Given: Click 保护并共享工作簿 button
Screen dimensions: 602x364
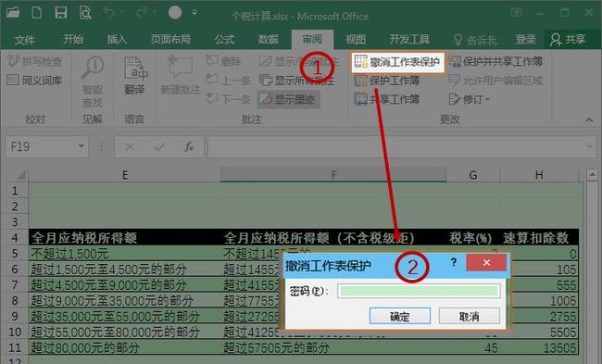Looking at the screenshot, I should click(x=495, y=61).
